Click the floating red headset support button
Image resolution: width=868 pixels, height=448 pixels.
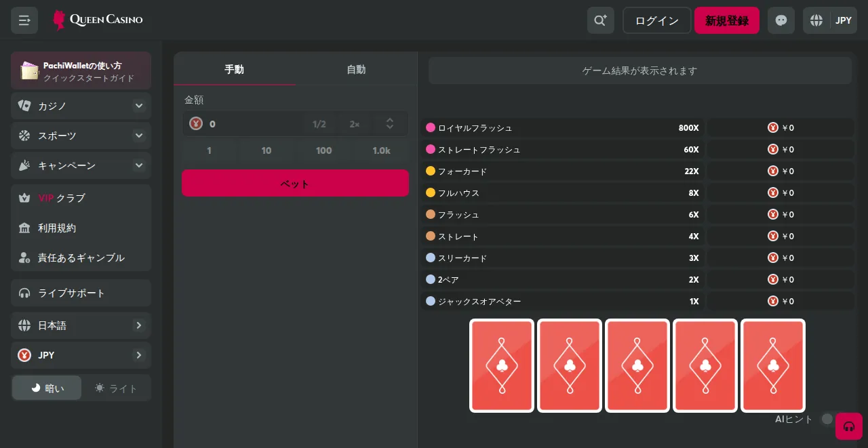pyautogui.click(x=848, y=426)
